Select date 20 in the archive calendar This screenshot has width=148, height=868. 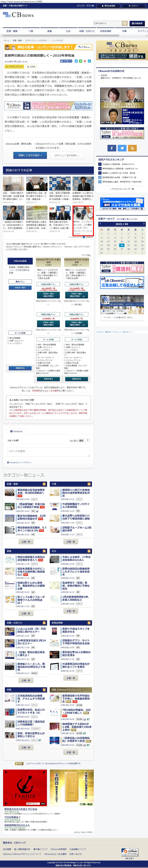pyautogui.click(x=122, y=245)
